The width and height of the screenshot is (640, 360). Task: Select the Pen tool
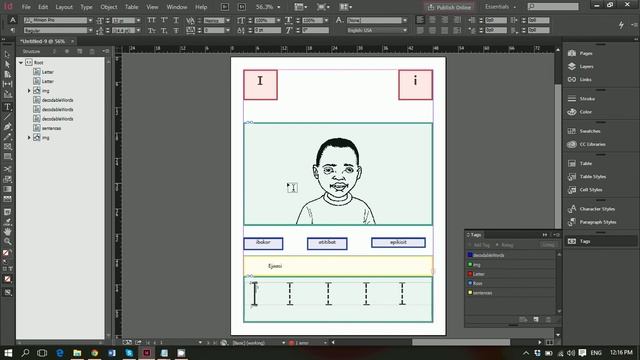[7, 127]
